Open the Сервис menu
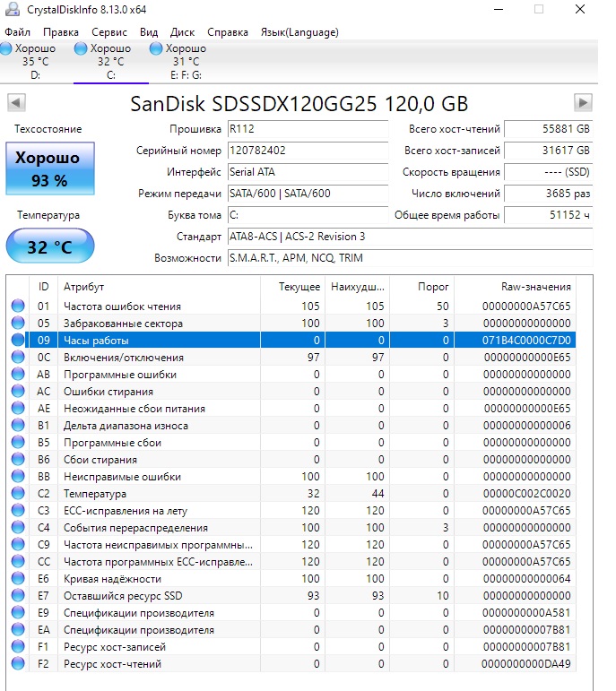616x691 pixels. click(x=109, y=32)
